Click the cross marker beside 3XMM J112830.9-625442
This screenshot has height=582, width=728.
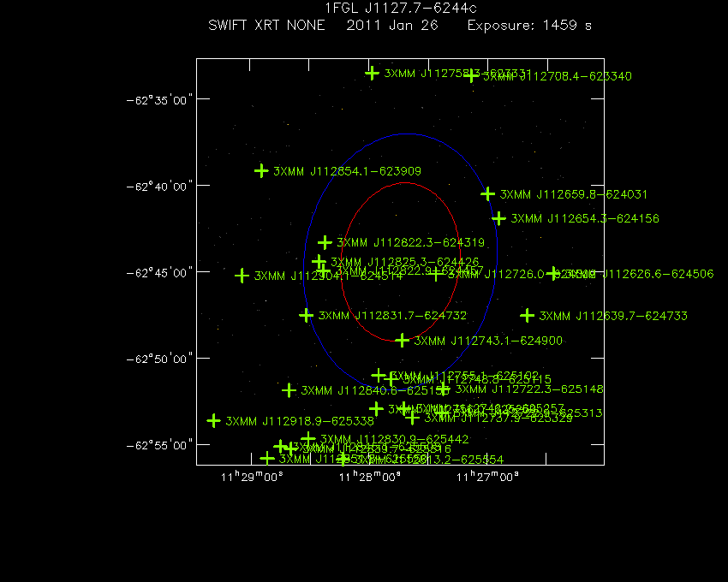[308, 438]
